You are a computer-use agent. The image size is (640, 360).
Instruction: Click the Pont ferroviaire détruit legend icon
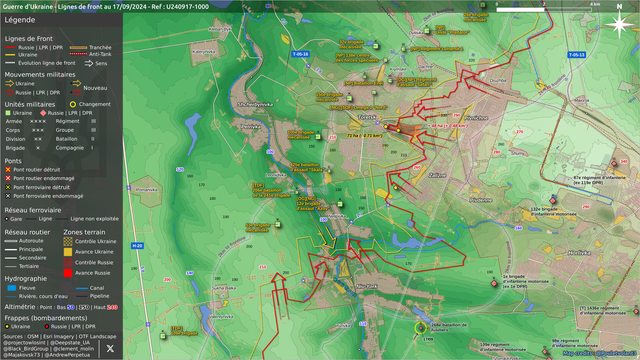click(7, 187)
